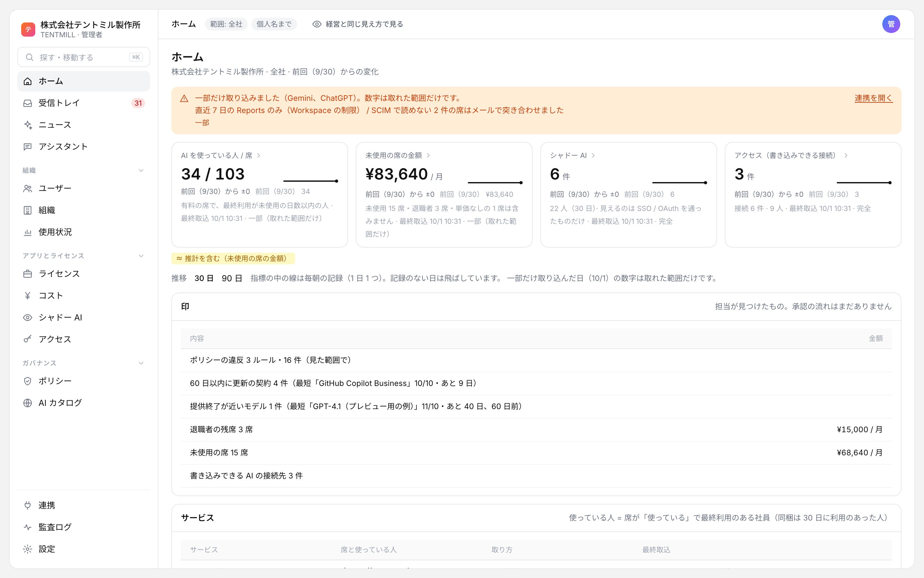Open コスト yen icon
The image size is (924, 578).
(x=28, y=295)
